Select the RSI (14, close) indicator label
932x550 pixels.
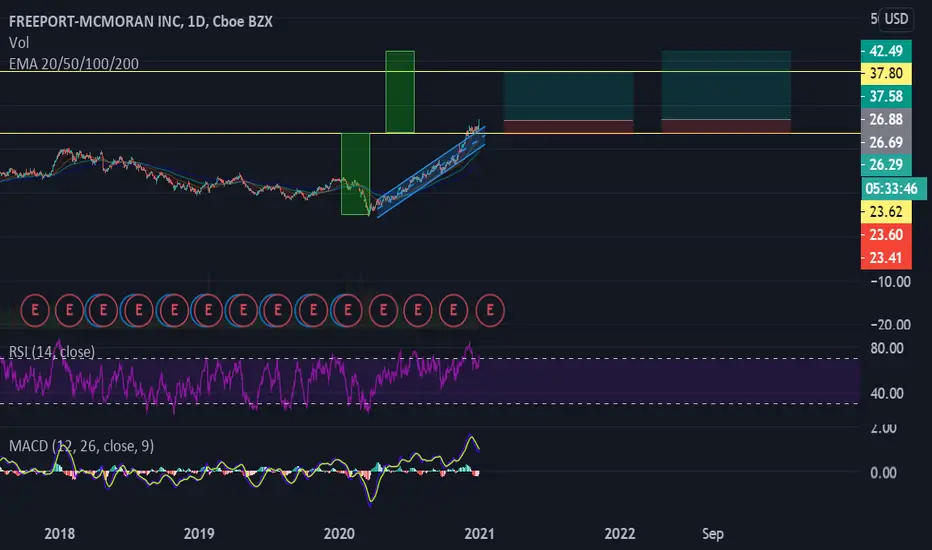point(52,351)
